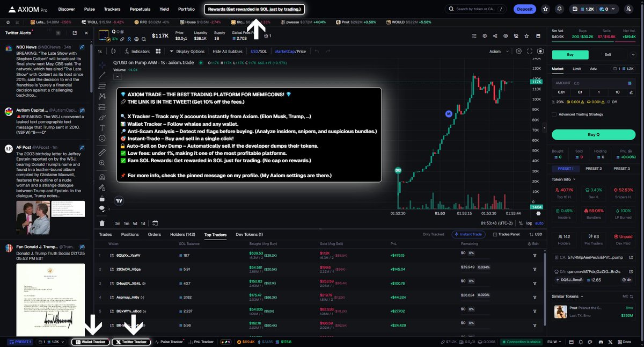This screenshot has width=644, height=347.
Task: Click the Deposit button
Action: pos(524,9)
